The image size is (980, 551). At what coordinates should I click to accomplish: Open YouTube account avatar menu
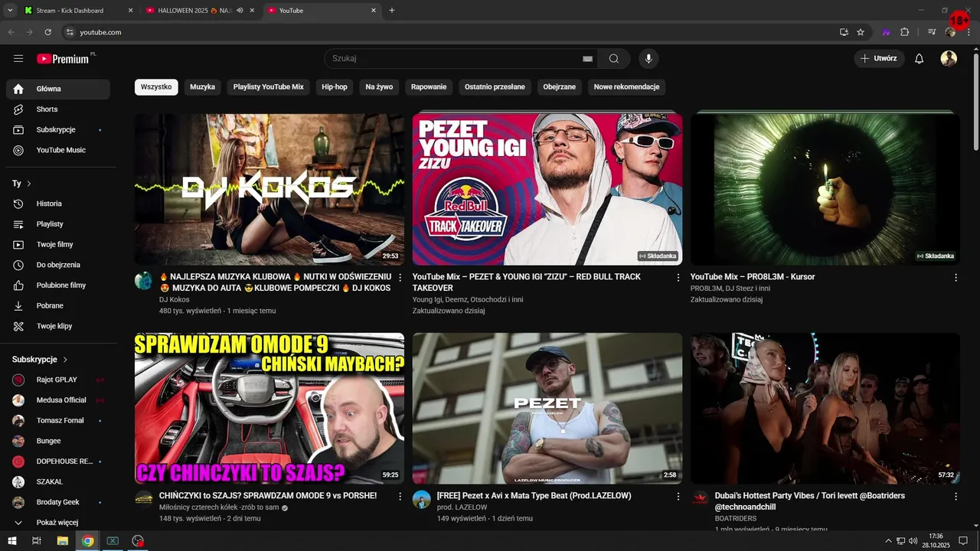949,59
